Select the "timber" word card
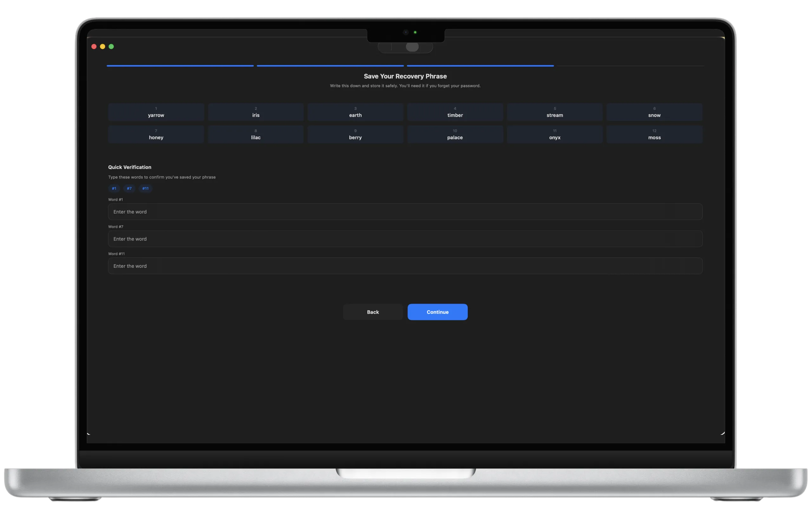This screenshot has width=812, height=507. click(x=455, y=112)
